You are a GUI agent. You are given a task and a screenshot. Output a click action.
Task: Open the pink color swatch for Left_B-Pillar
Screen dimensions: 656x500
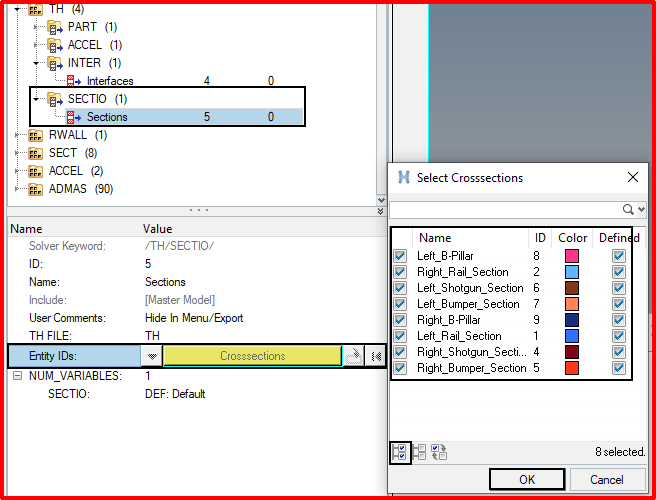572,256
